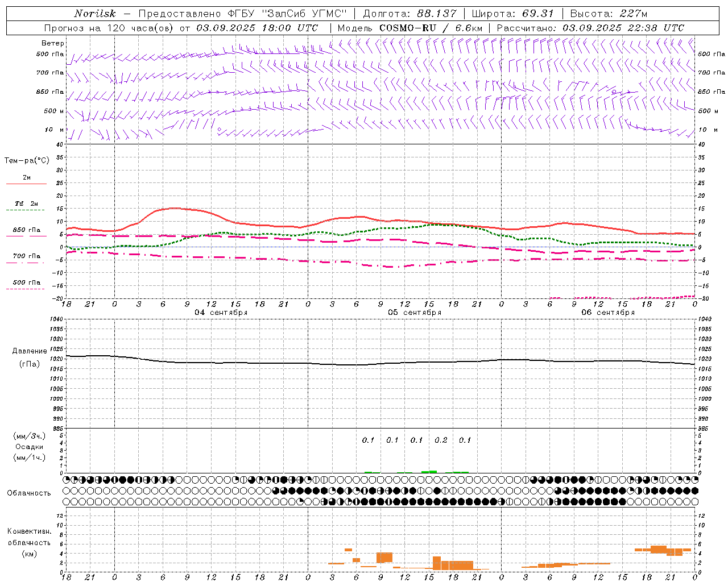Click the '06 сентября' date label
This screenshot has height=582, width=728.
click(607, 313)
